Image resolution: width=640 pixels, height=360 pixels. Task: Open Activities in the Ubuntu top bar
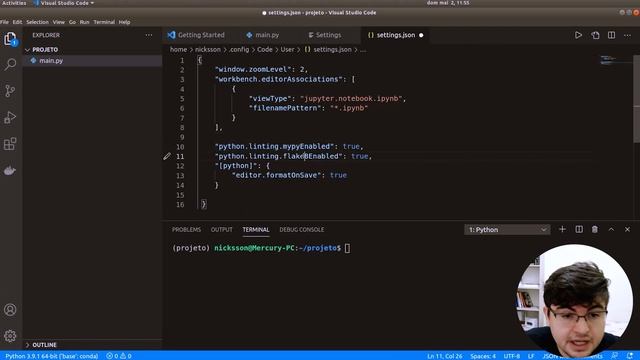coord(14,3)
